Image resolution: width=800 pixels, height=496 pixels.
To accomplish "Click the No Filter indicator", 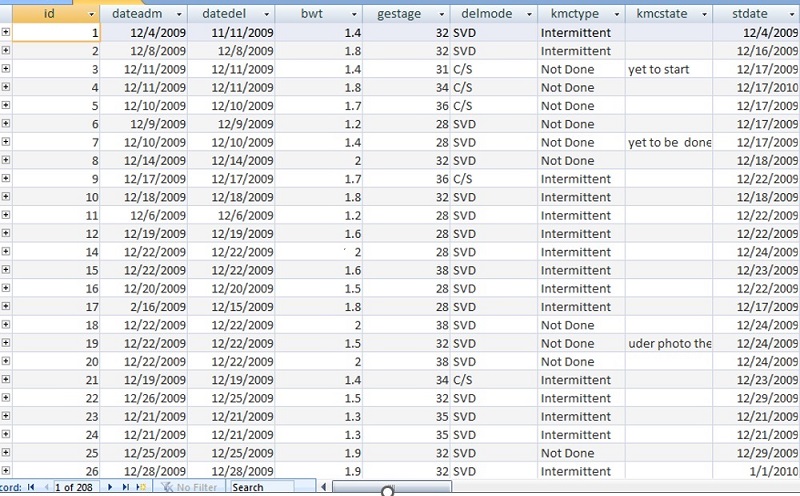I will (189, 487).
